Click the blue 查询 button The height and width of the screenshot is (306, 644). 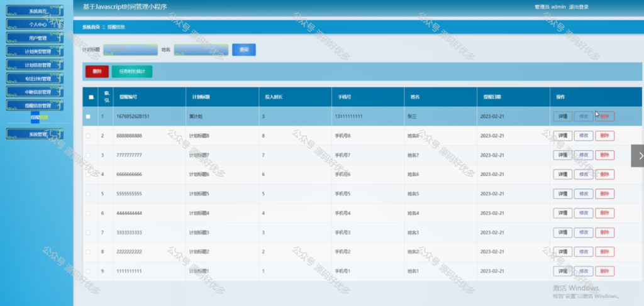(x=244, y=50)
